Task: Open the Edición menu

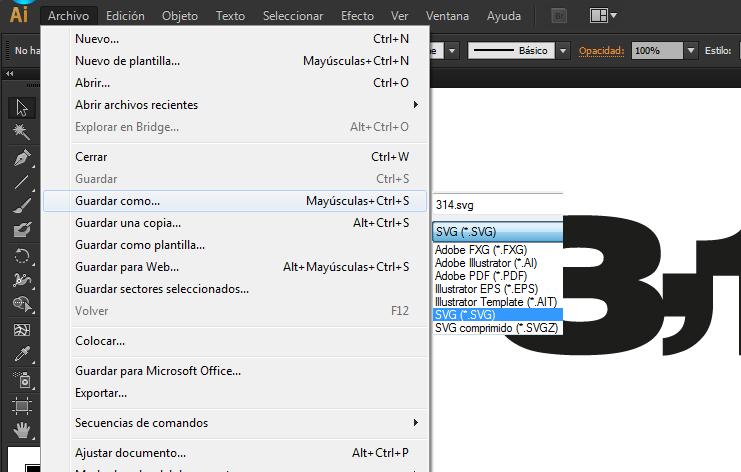Action: pyautogui.click(x=125, y=16)
